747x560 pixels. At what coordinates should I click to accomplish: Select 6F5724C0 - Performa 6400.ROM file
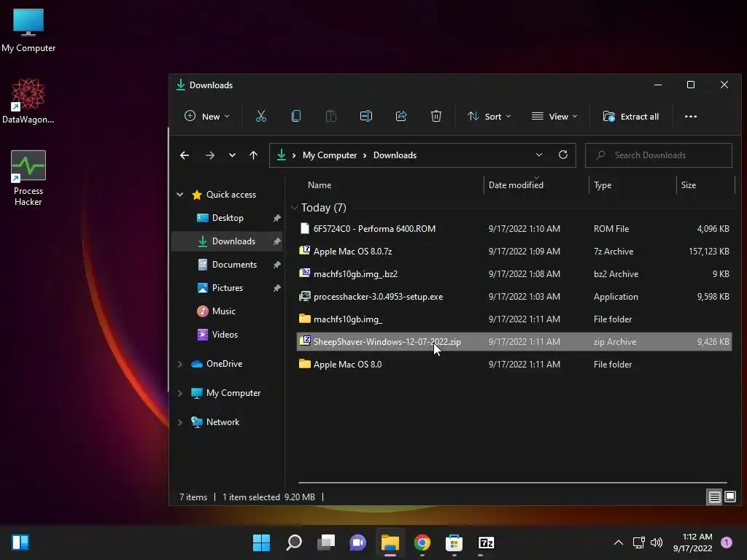click(514, 228)
